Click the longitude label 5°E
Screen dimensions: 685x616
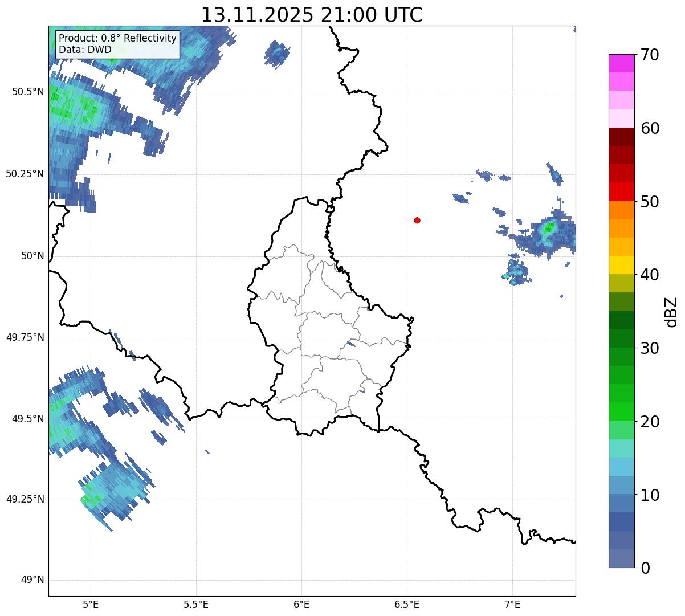[91, 605]
